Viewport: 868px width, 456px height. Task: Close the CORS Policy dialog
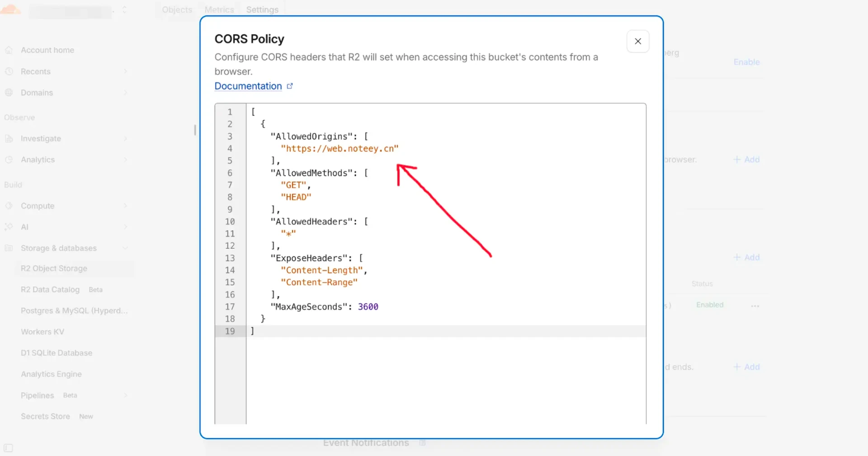[638, 41]
